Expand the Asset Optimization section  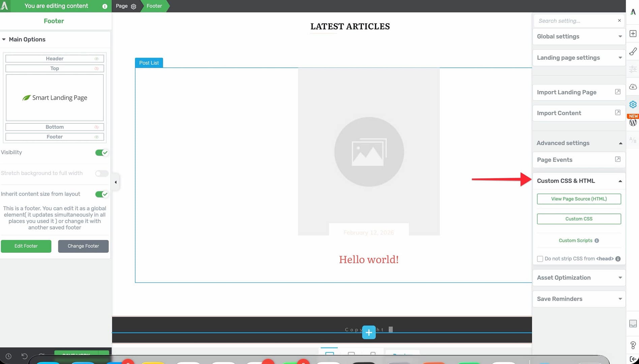579,278
